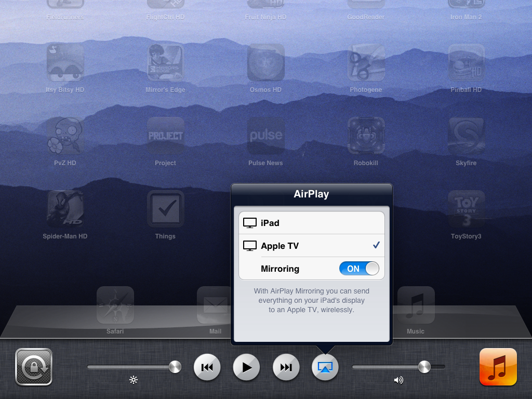Tap the Fruit Ninja HD app label

pos(265,17)
